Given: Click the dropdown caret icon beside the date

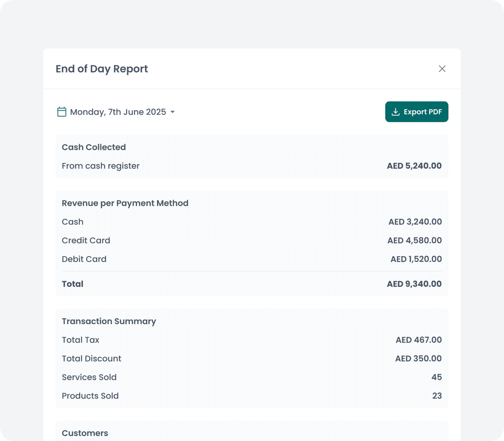Looking at the screenshot, I should (x=172, y=112).
